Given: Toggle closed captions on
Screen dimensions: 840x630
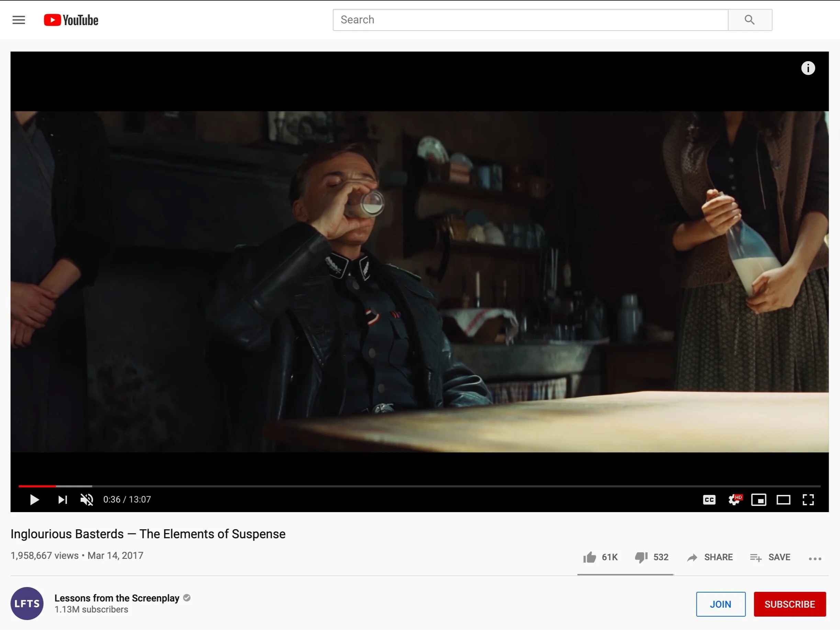Looking at the screenshot, I should tap(709, 500).
